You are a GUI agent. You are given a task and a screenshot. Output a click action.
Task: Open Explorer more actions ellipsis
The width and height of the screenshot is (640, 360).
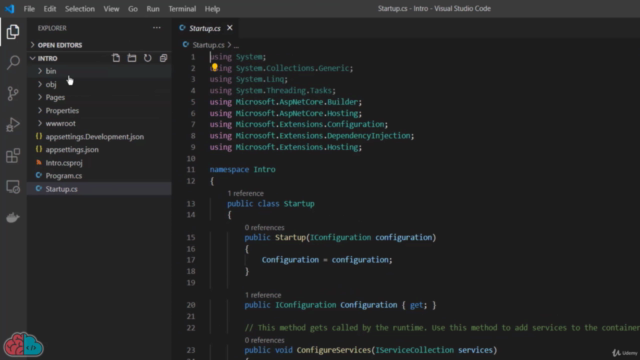pyautogui.click(x=157, y=28)
